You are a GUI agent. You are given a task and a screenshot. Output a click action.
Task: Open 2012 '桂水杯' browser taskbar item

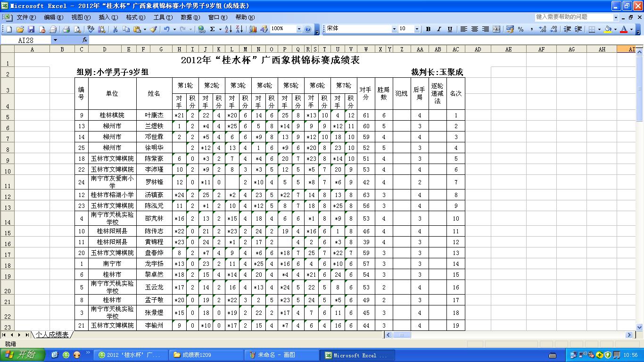[131, 355]
